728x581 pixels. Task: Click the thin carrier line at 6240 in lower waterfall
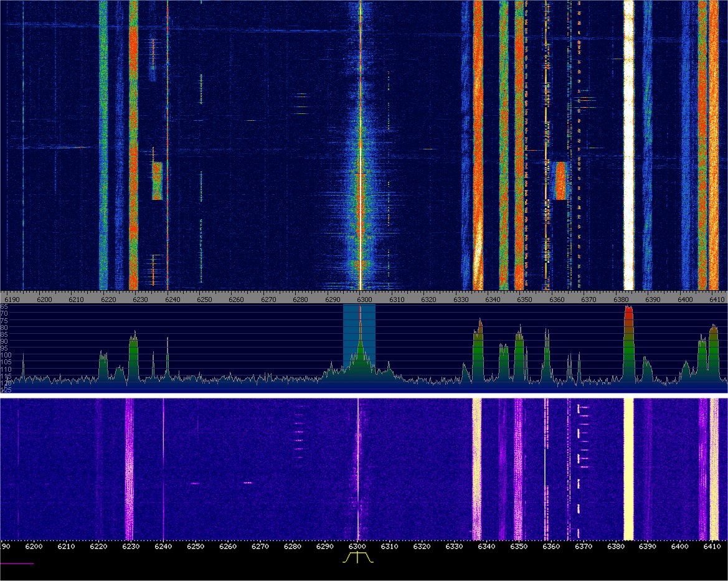pyautogui.click(x=163, y=467)
